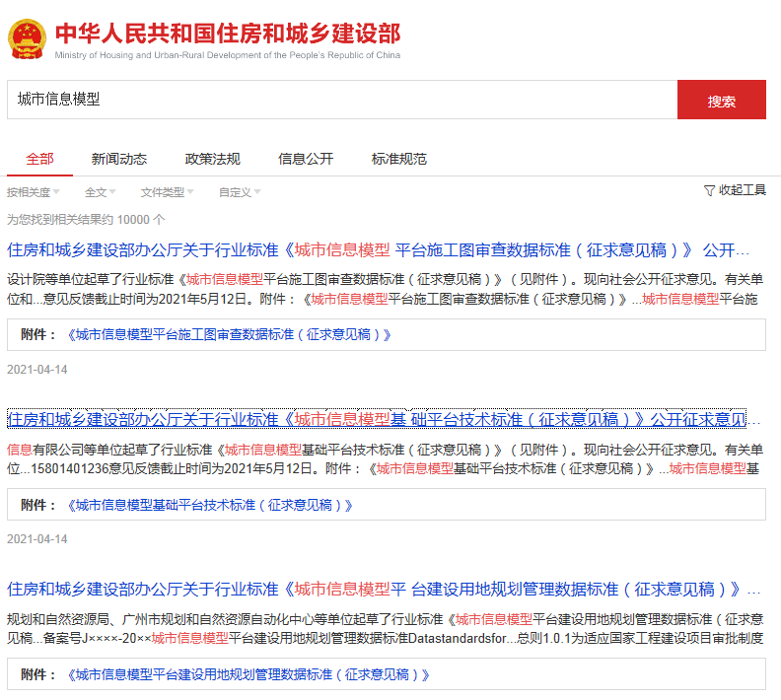
Task: Open the 按相关度 sort dropdown
Action: [x=33, y=192]
